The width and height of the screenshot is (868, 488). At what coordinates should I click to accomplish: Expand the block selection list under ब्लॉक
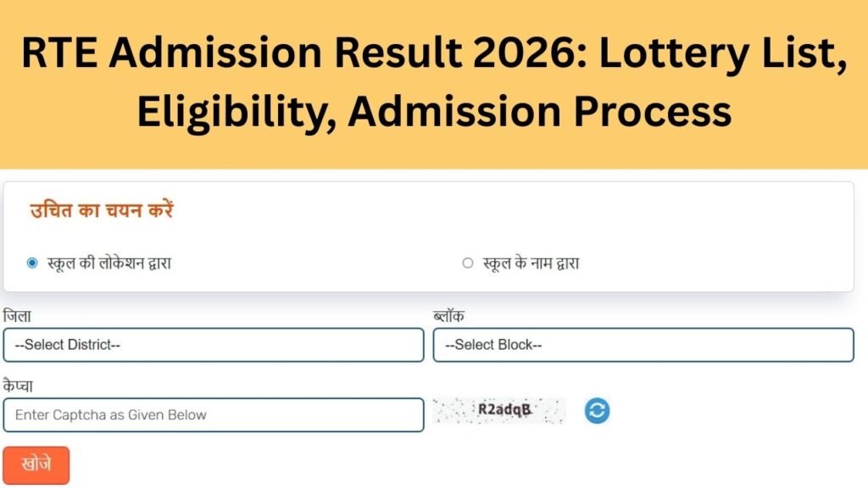pyautogui.click(x=643, y=345)
